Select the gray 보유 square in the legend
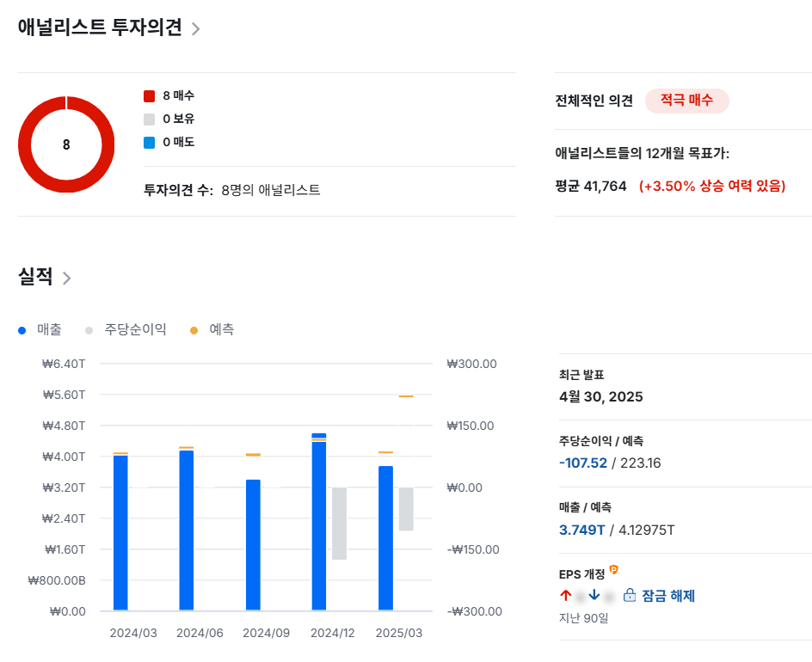This screenshot has height=662, width=812. (x=147, y=120)
